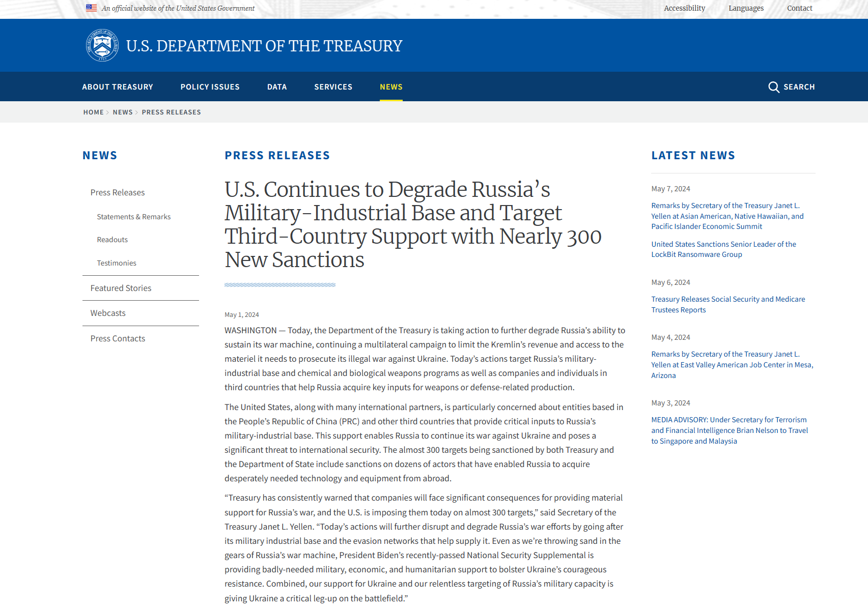This screenshot has height=610, width=868.
Task: Open the East Valley American Job Center remarks link
Action: pos(733,365)
